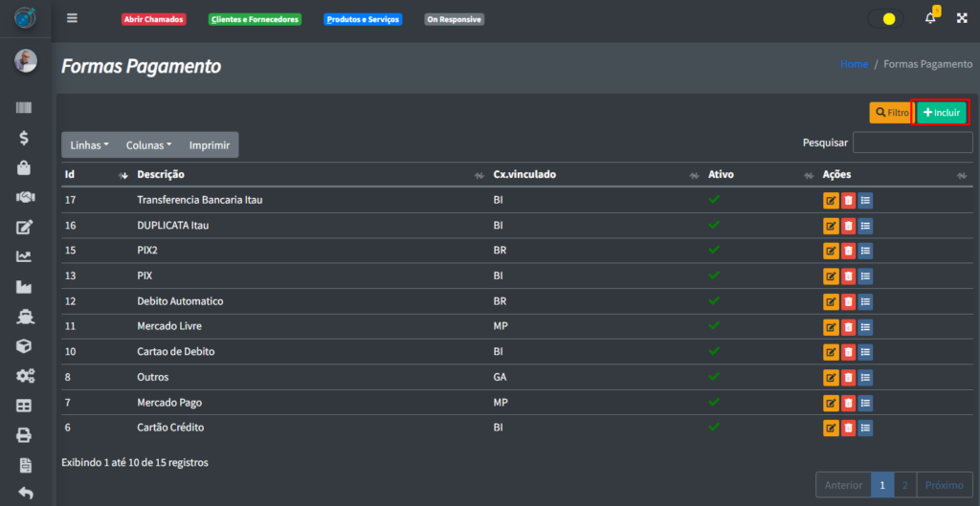Click the red delete icon for PIX2

pos(848,251)
